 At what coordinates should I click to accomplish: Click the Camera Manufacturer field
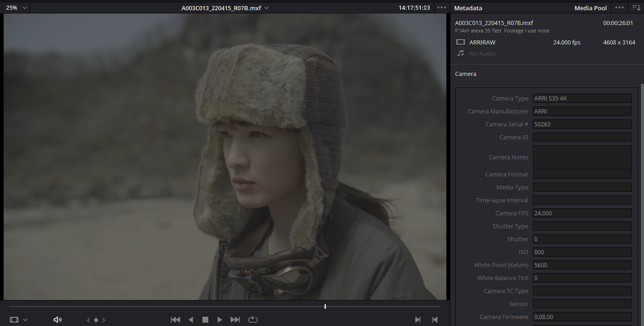point(582,111)
